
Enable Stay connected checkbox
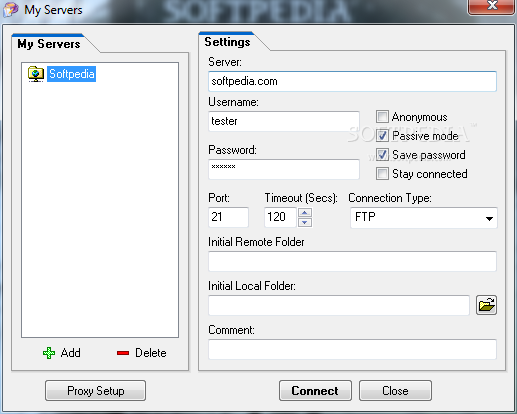pyautogui.click(x=382, y=174)
